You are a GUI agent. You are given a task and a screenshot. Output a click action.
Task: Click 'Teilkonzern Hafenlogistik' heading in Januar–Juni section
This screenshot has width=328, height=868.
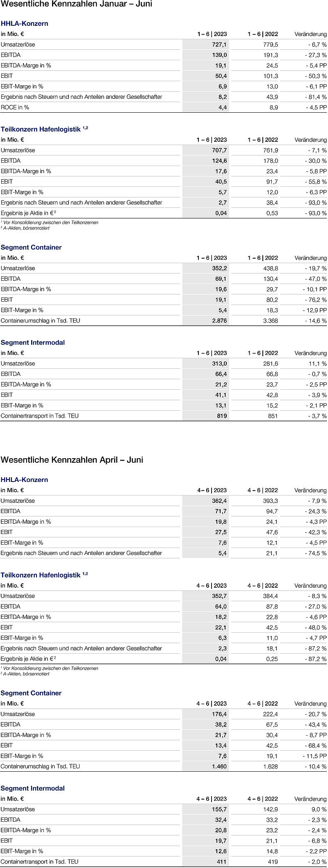click(x=41, y=130)
